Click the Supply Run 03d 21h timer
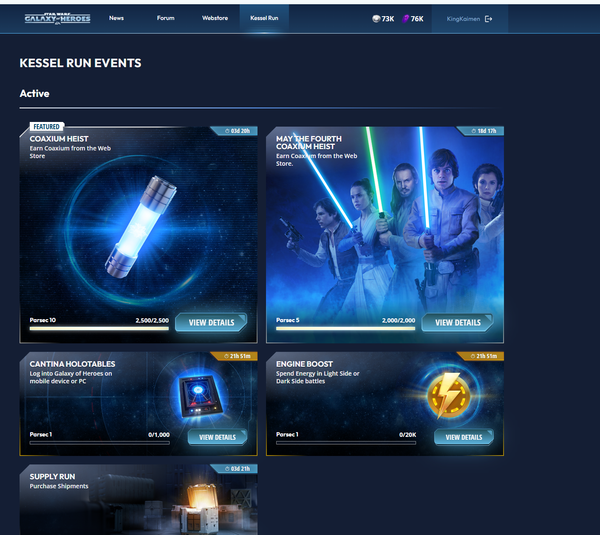 point(237,469)
